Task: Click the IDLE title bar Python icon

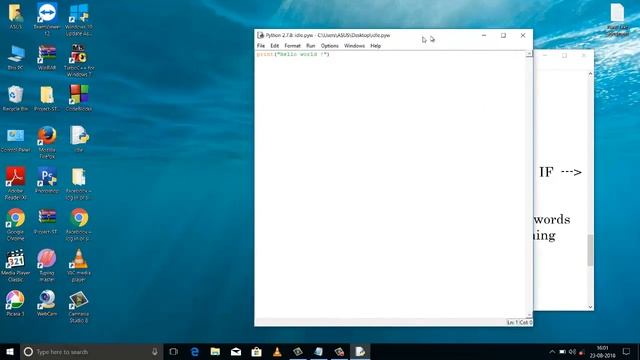Action: pyautogui.click(x=260, y=36)
